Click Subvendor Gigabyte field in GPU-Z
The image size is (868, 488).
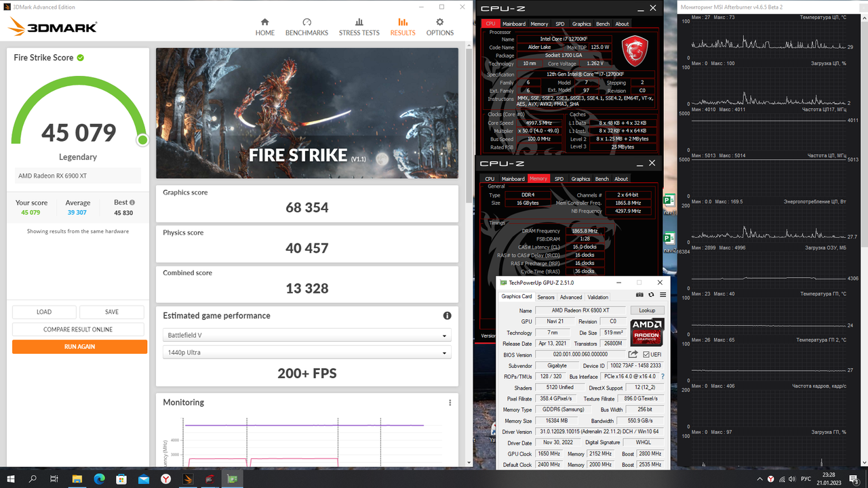[x=557, y=366]
